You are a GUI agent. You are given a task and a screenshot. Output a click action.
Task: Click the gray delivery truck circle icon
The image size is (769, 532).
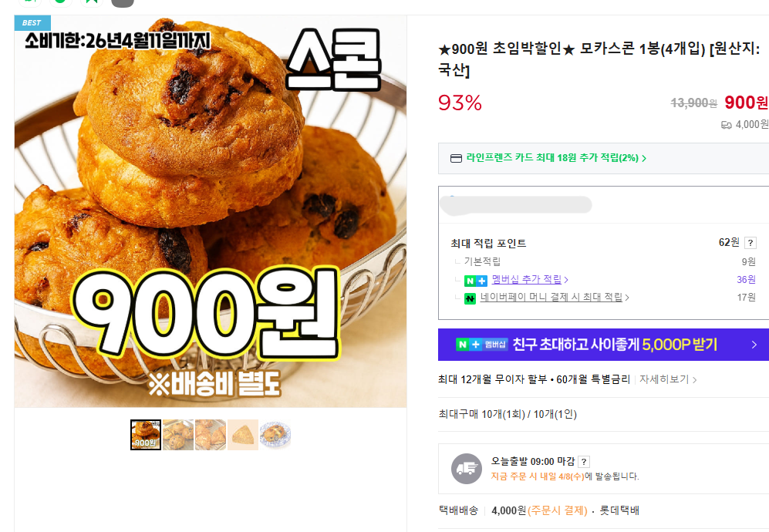[467, 469]
